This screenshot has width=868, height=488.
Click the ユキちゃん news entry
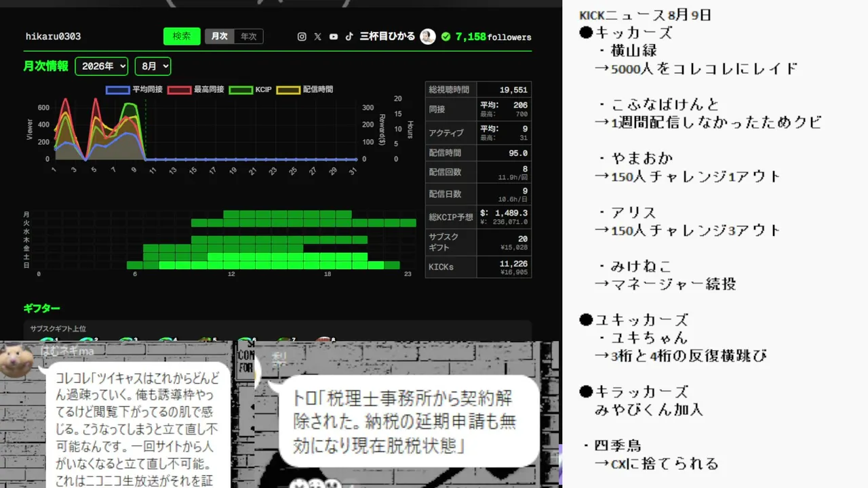(x=644, y=338)
